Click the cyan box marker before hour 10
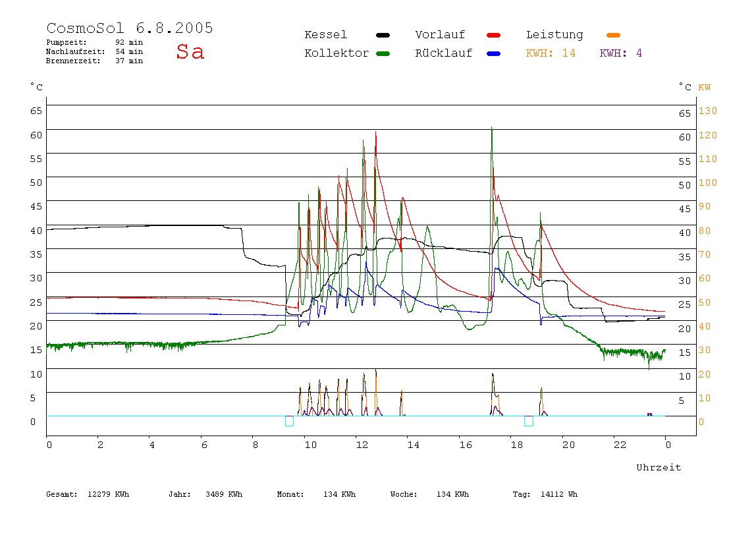756x535 pixels. pos(289,421)
